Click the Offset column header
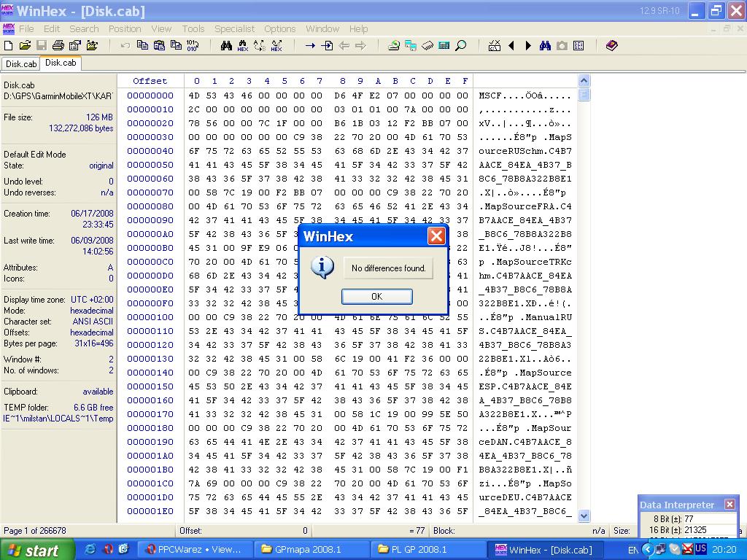This screenshot has height=560, width=747. pyautogui.click(x=150, y=81)
